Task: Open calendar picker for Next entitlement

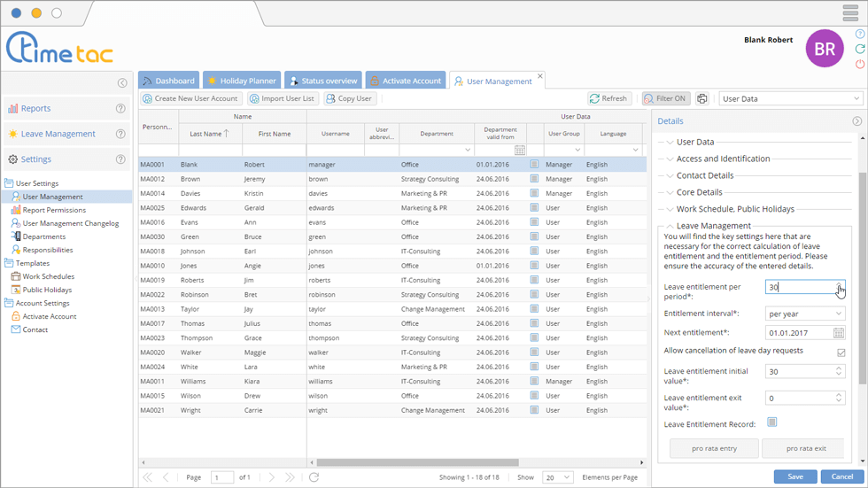Action: [x=839, y=333]
